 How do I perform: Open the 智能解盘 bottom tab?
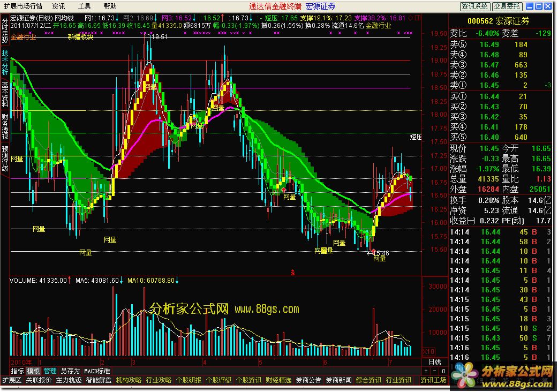click(99, 380)
